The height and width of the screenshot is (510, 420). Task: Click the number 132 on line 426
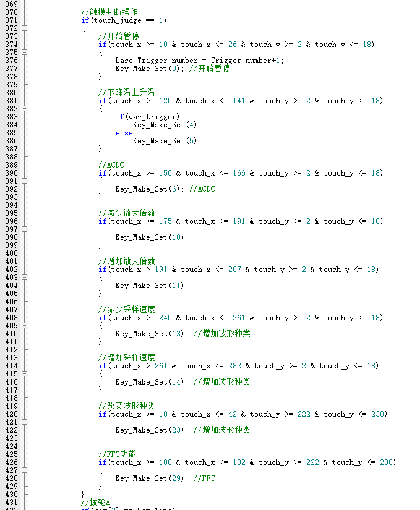239,462
